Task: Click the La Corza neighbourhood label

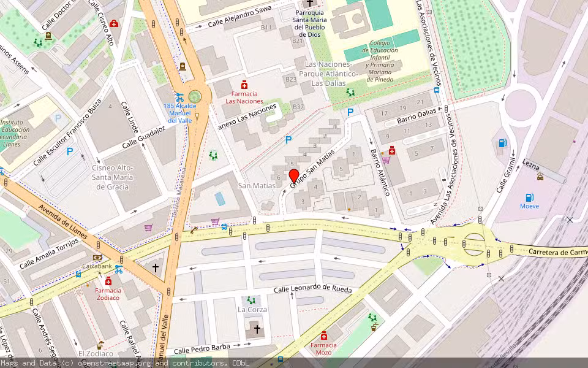Action: click(252, 309)
